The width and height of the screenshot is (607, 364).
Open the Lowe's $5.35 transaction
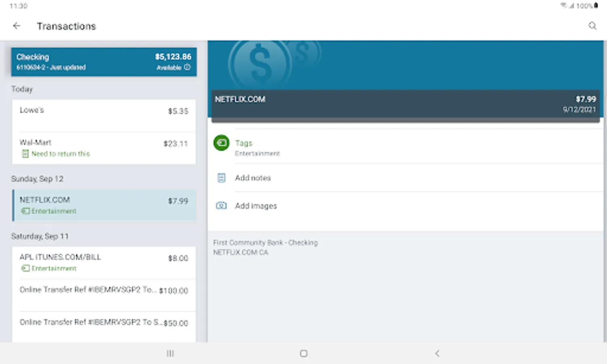tap(104, 116)
